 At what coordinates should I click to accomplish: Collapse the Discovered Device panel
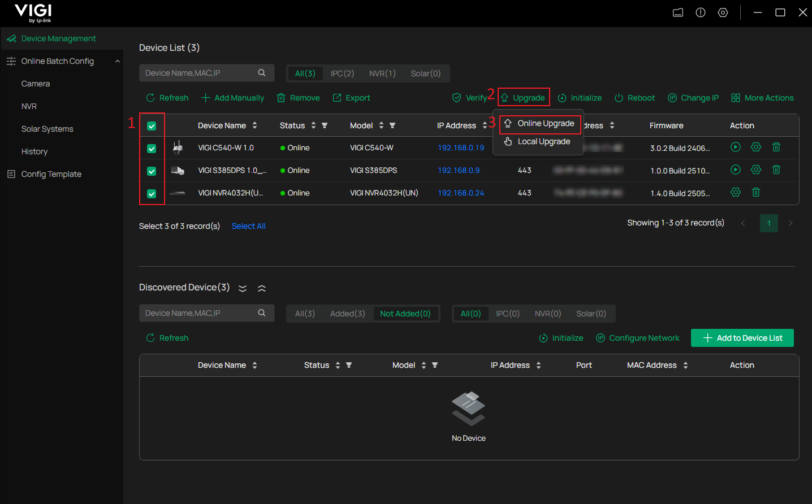(x=261, y=288)
